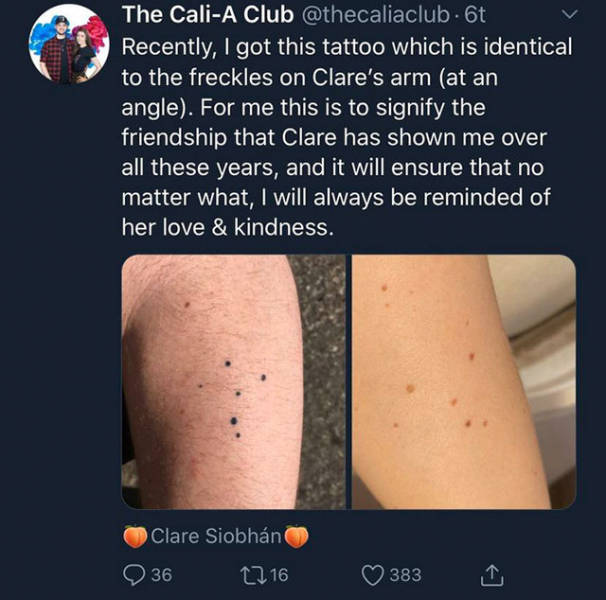View the 36 replies count

point(161,575)
